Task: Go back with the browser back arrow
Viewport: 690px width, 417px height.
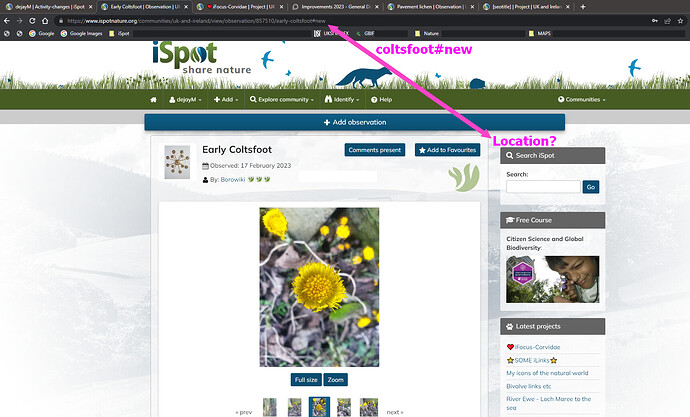Action: click(x=7, y=21)
